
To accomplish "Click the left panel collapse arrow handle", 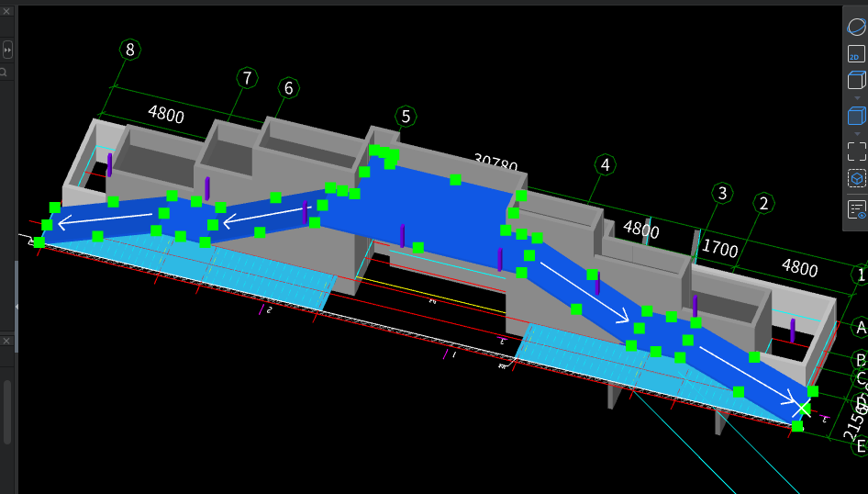I will click(16, 307).
